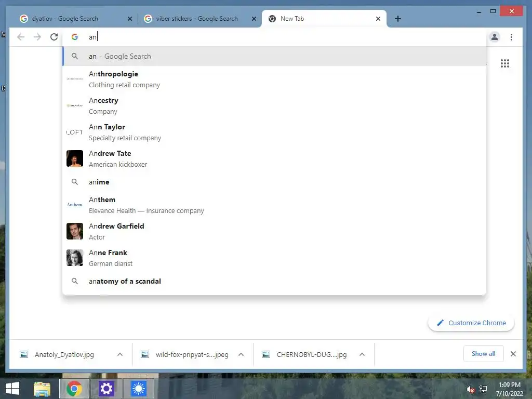The height and width of the screenshot is (399, 532).
Task: Select the New Tab tab
Action: (x=324, y=19)
